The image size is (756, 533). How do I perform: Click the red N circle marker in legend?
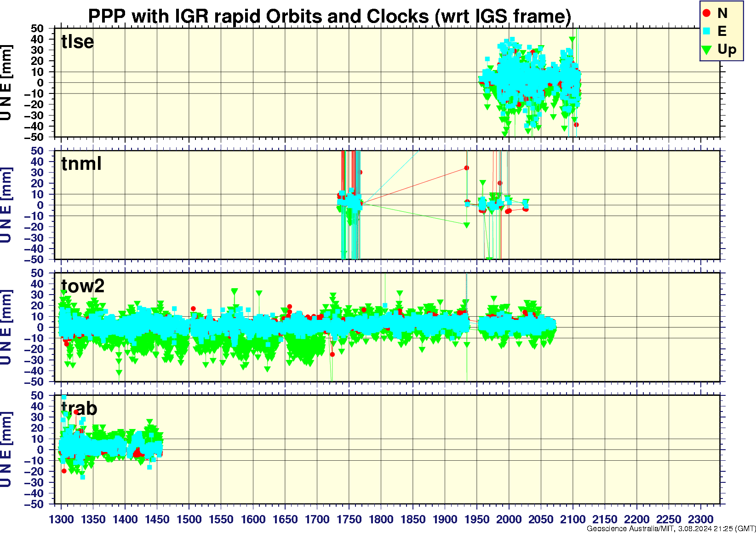pos(707,13)
